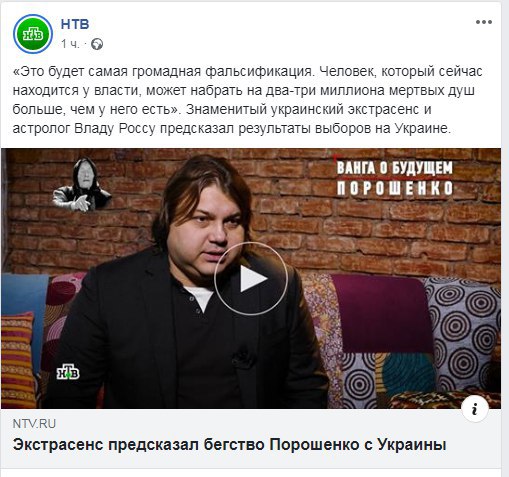Click the green НТВ profile avatar

(x=33, y=34)
